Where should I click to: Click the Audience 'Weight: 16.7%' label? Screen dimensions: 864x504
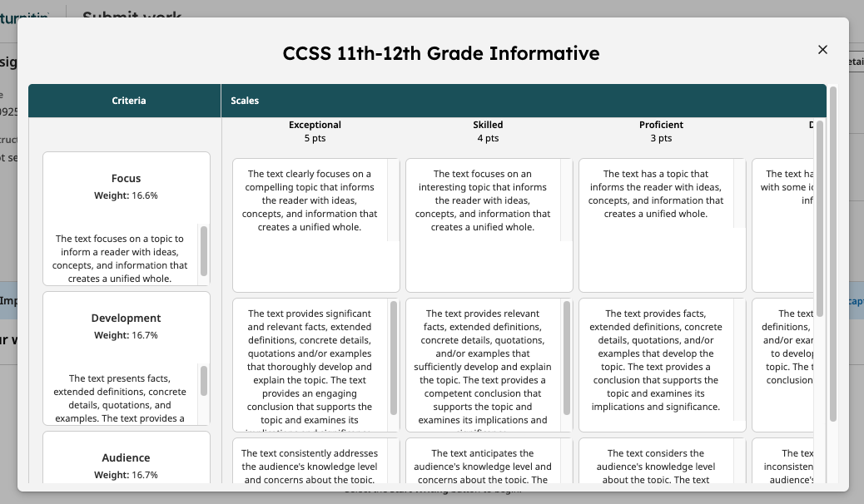(127, 476)
